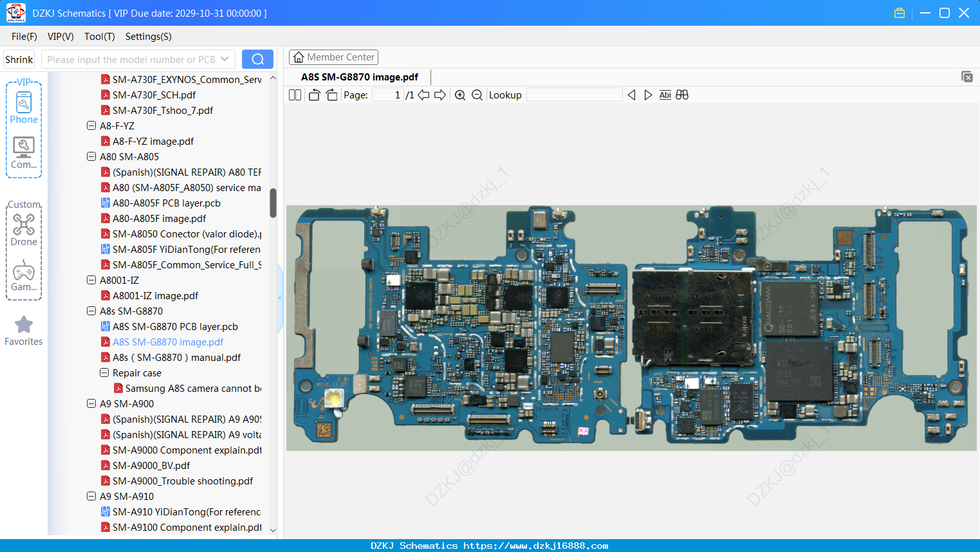Viewport: 980px width, 552px height.
Task: Toggle the Abi text match option
Action: [x=665, y=95]
